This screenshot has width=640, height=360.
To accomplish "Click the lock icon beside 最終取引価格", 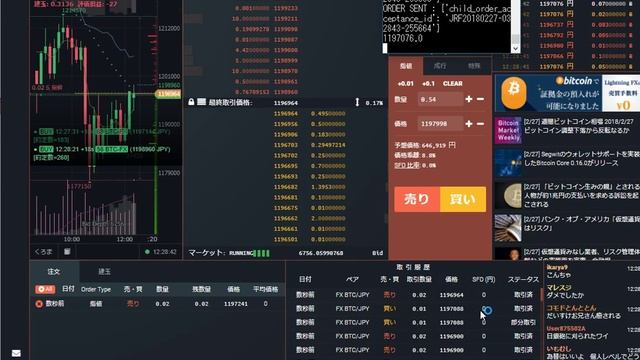I will 191,102.
